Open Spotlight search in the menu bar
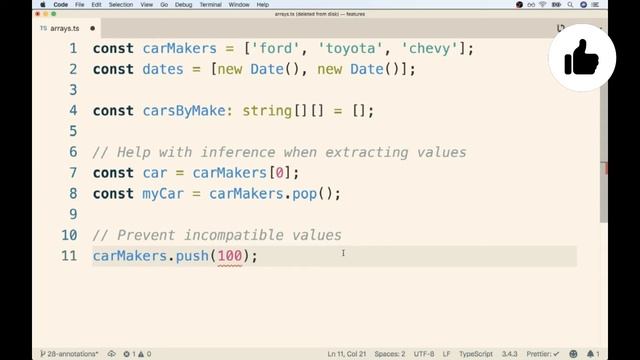 [x=570, y=5]
